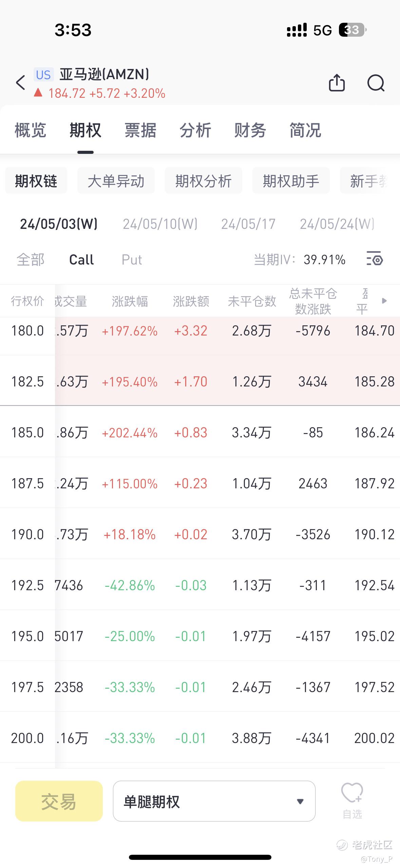The height and width of the screenshot is (868, 400).
Task: Tap the US market badge
Action: 43,75
